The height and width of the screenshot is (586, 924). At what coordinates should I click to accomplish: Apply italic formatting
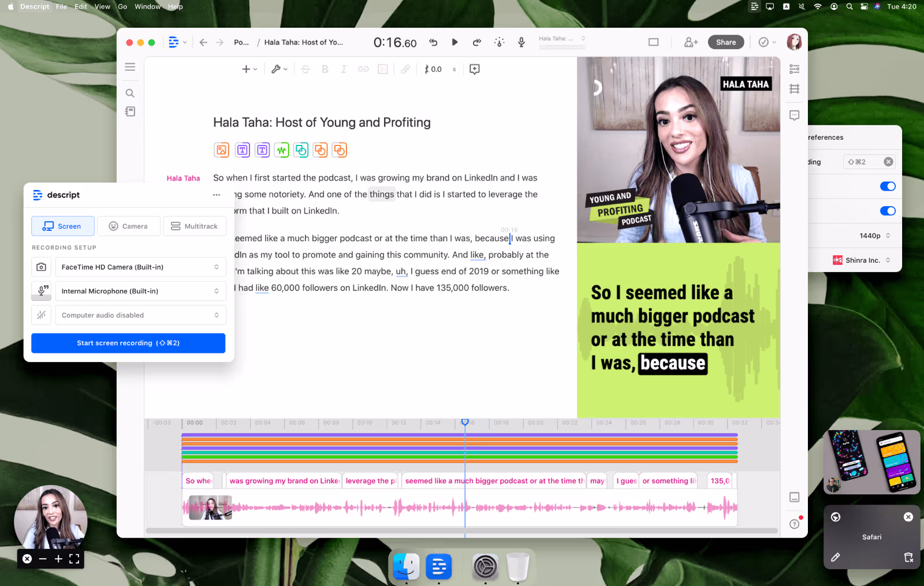(x=344, y=69)
